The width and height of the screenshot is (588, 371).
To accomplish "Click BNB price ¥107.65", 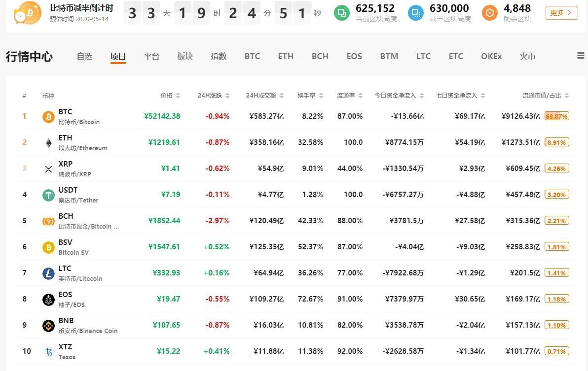I will tap(166, 325).
